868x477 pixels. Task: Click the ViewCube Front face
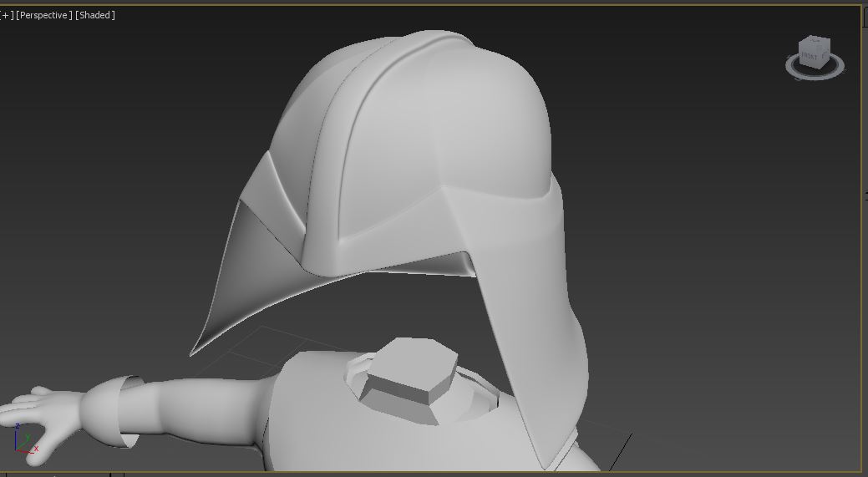[x=810, y=57]
